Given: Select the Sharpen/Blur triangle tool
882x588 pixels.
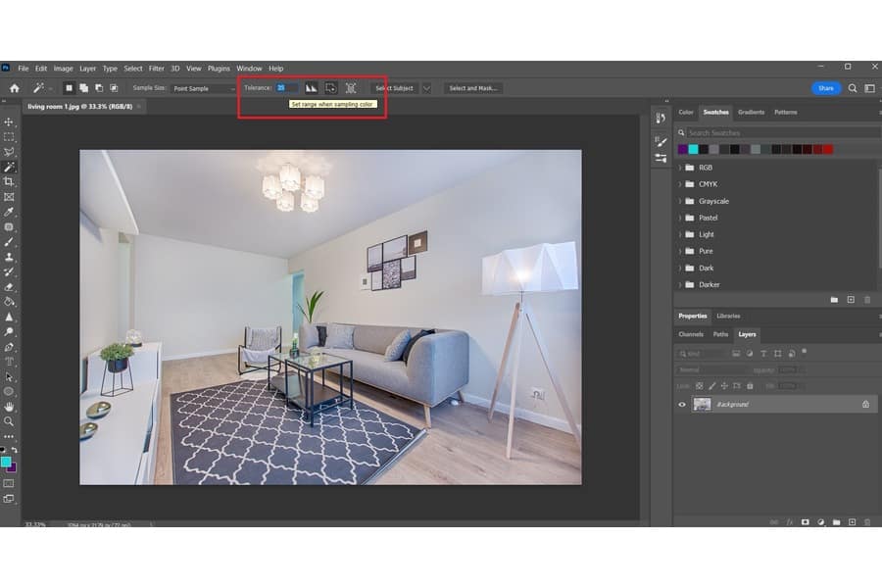Looking at the screenshot, I should coord(9,317).
